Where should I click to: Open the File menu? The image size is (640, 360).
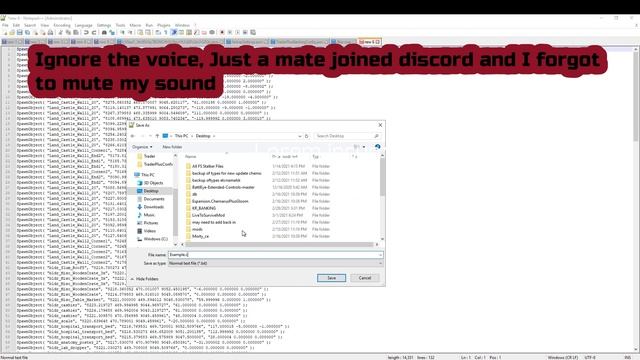point(5,25)
